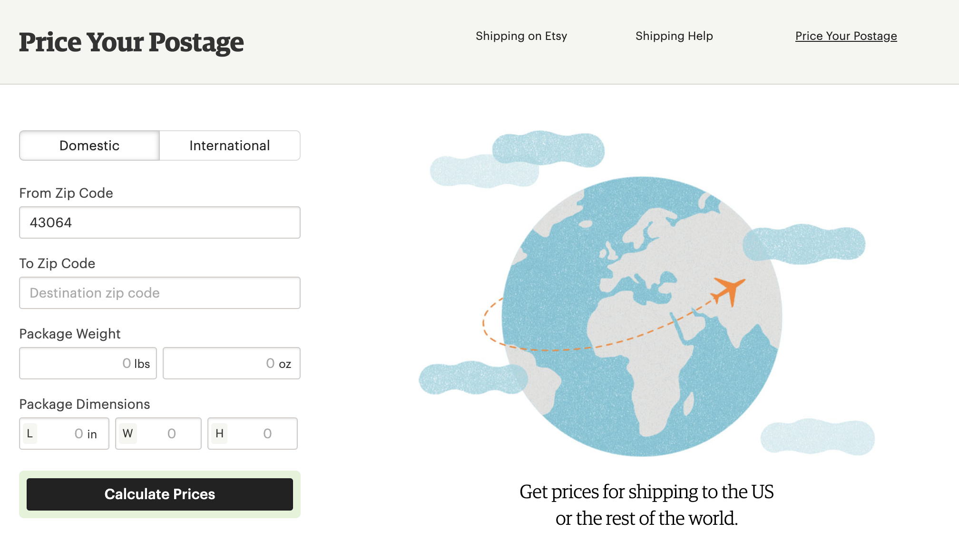Click the Price Your Postage heading
Screen dimensions: 959x560
(x=131, y=42)
